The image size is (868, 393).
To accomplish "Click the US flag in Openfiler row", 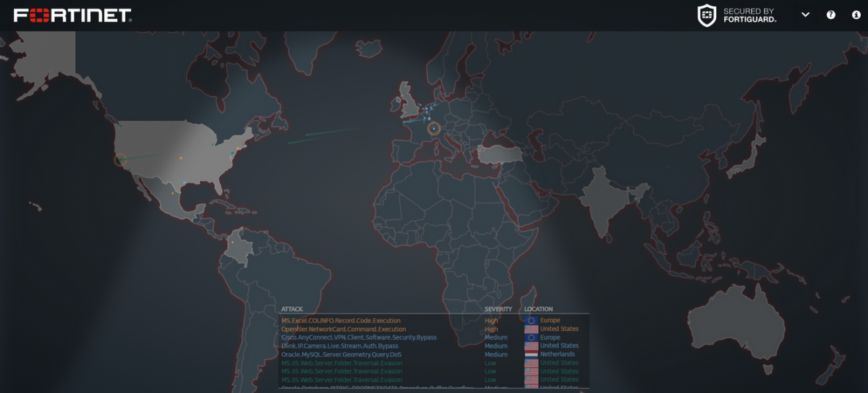I will coord(531,329).
